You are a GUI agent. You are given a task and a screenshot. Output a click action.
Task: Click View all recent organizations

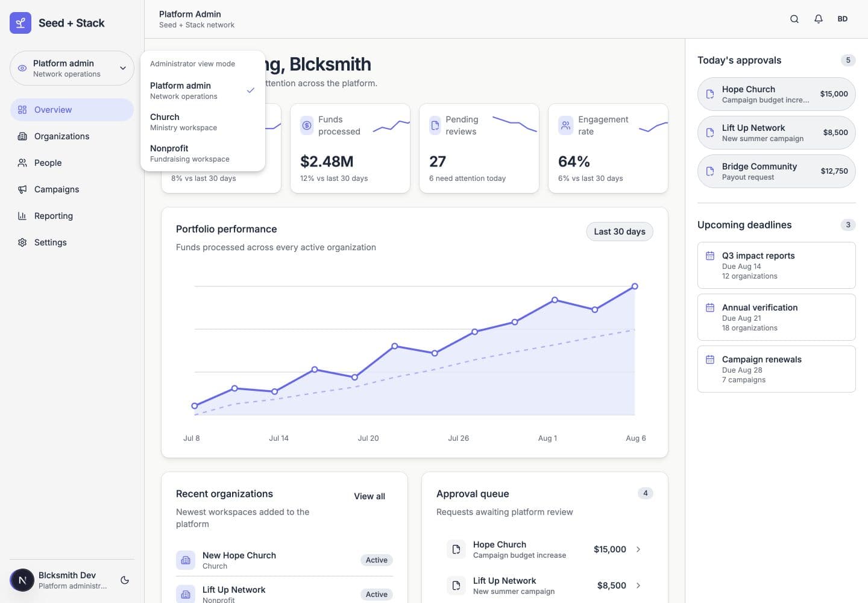click(x=370, y=496)
